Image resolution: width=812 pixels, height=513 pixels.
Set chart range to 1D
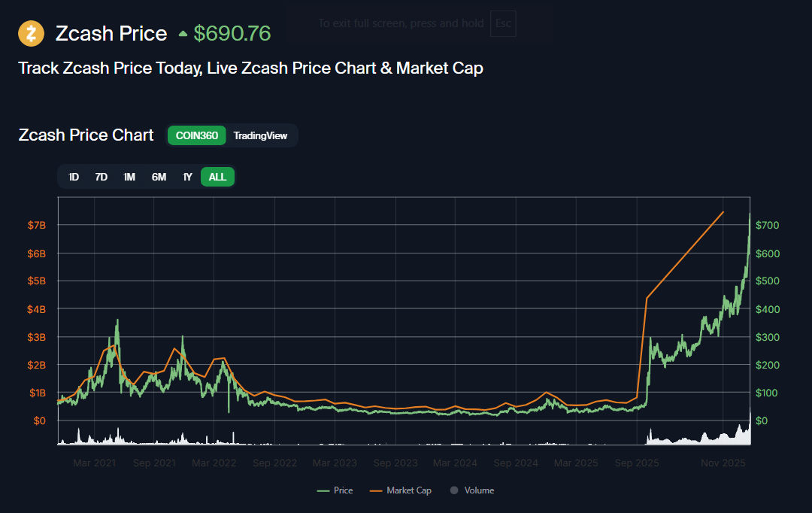74,177
